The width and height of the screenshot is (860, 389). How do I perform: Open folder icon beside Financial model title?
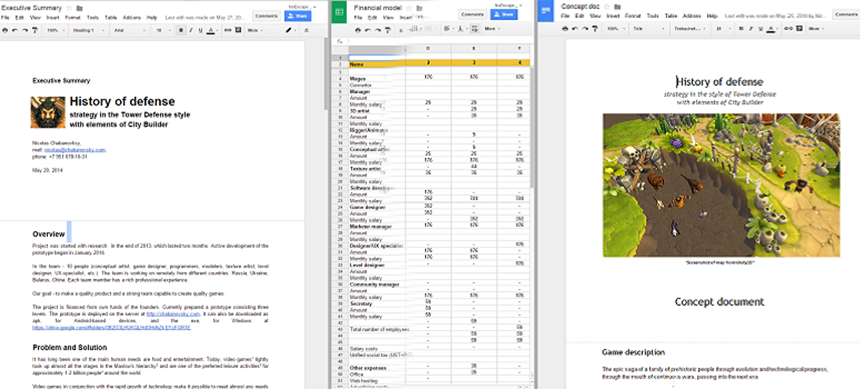pos(419,8)
